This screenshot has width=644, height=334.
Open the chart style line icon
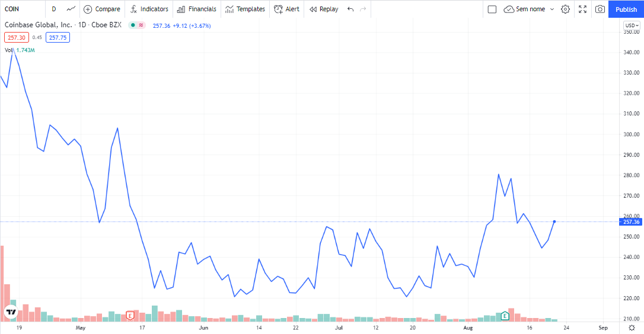coord(71,9)
